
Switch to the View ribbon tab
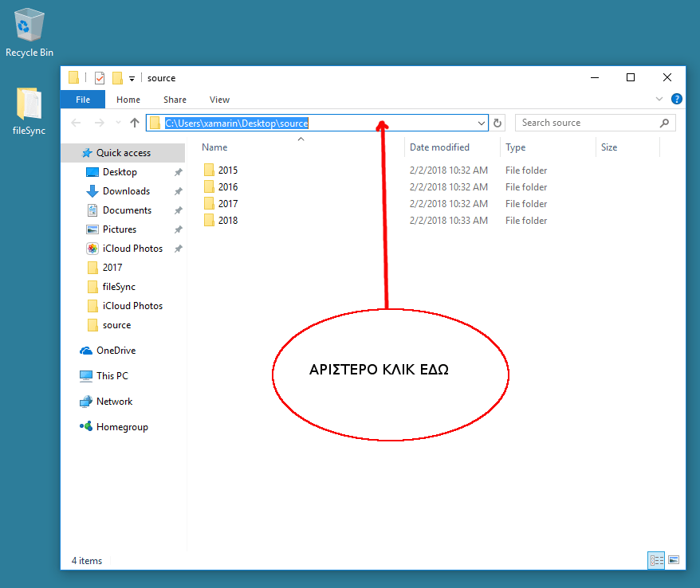219,99
